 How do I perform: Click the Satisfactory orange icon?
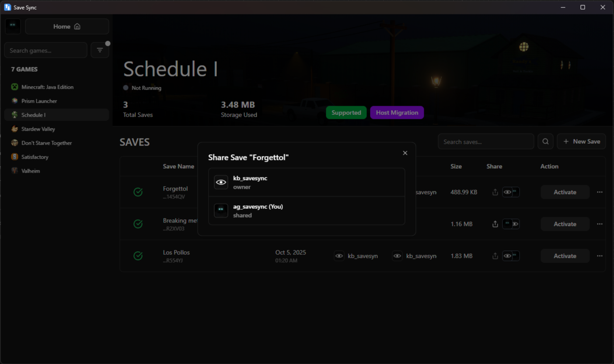coord(14,157)
